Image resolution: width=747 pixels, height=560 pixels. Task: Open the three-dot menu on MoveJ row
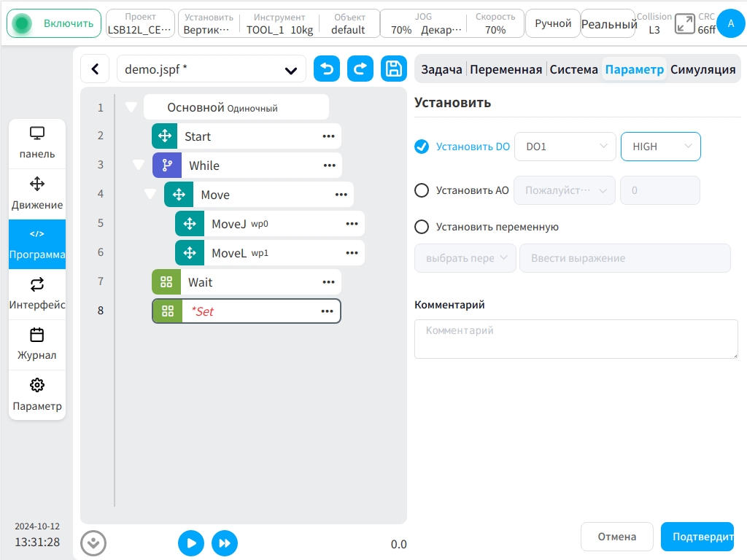coord(352,223)
